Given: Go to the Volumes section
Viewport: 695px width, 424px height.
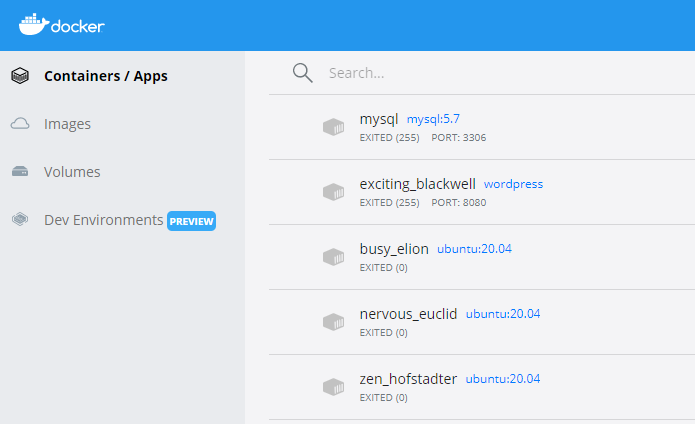Looking at the screenshot, I should [x=72, y=172].
